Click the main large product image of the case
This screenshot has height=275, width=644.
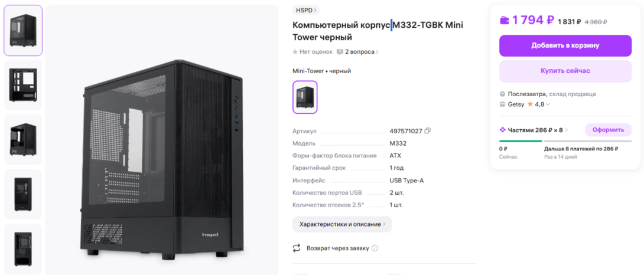click(162, 140)
